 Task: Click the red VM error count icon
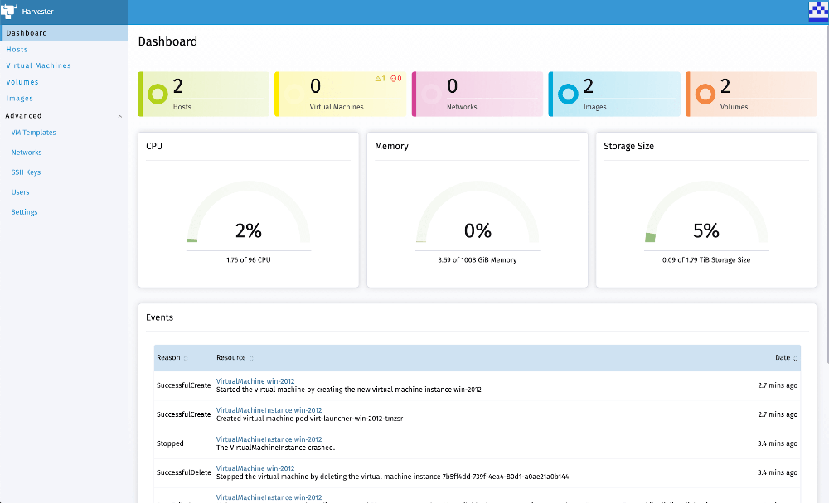394,79
